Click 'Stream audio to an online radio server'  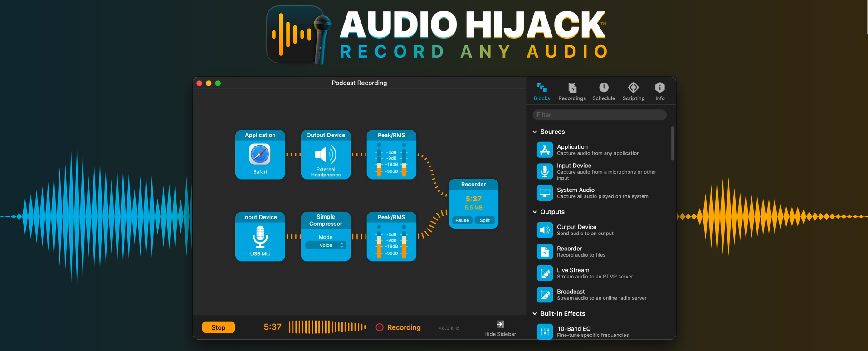click(601, 298)
